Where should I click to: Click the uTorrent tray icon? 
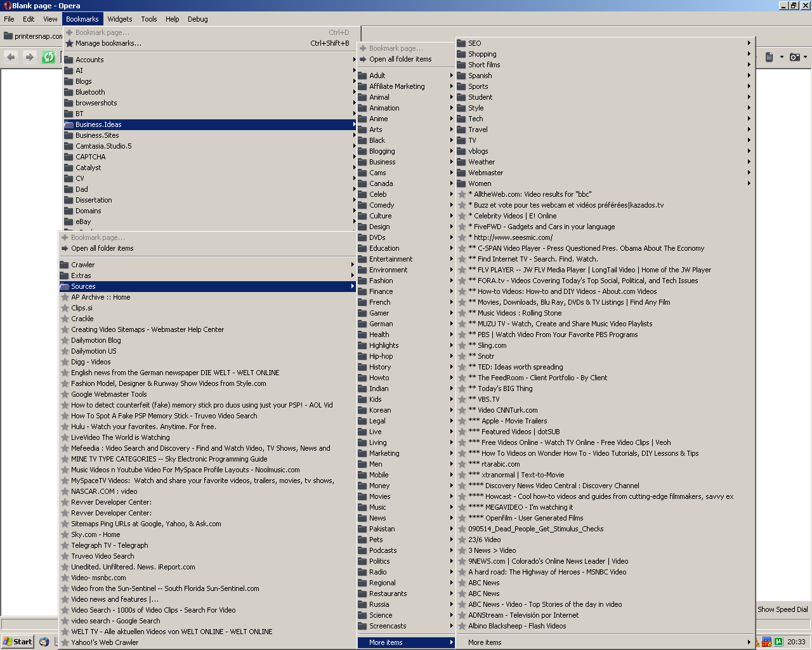(x=778, y=642)
